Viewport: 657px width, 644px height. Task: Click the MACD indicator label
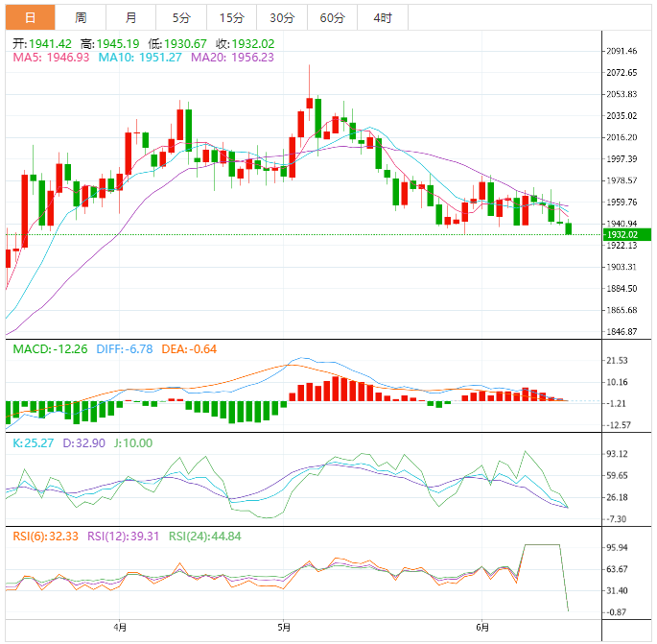click(x=49, y=348)
